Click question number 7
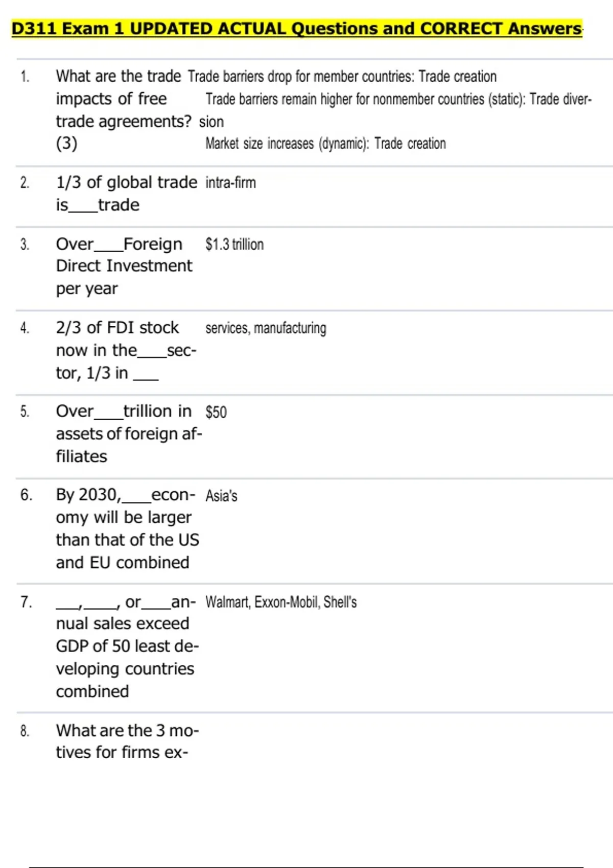This screenshot has width=613, height=868. [26, 602]
